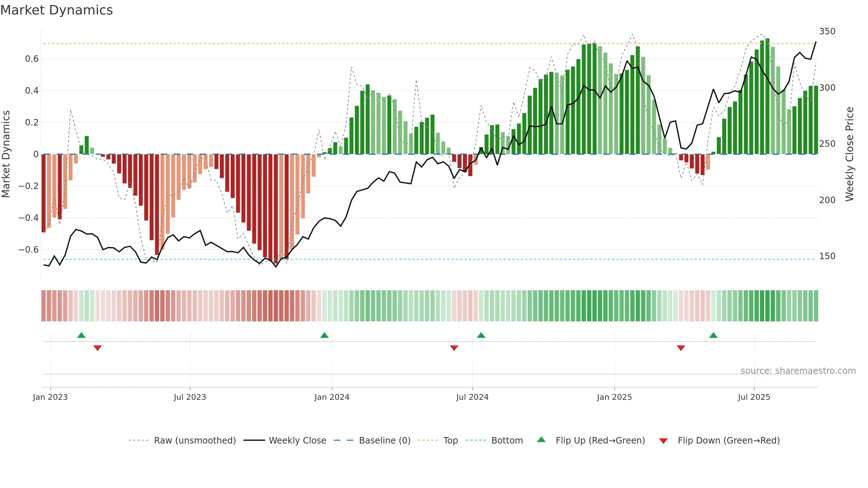
Task: Click the source: sharemaestro.com text
Action: coord(798,371)
